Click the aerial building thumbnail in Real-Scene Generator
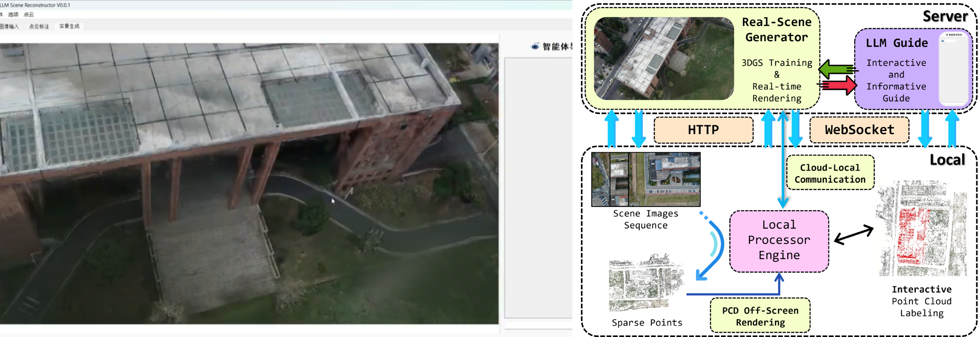 (x=663, y=58)
